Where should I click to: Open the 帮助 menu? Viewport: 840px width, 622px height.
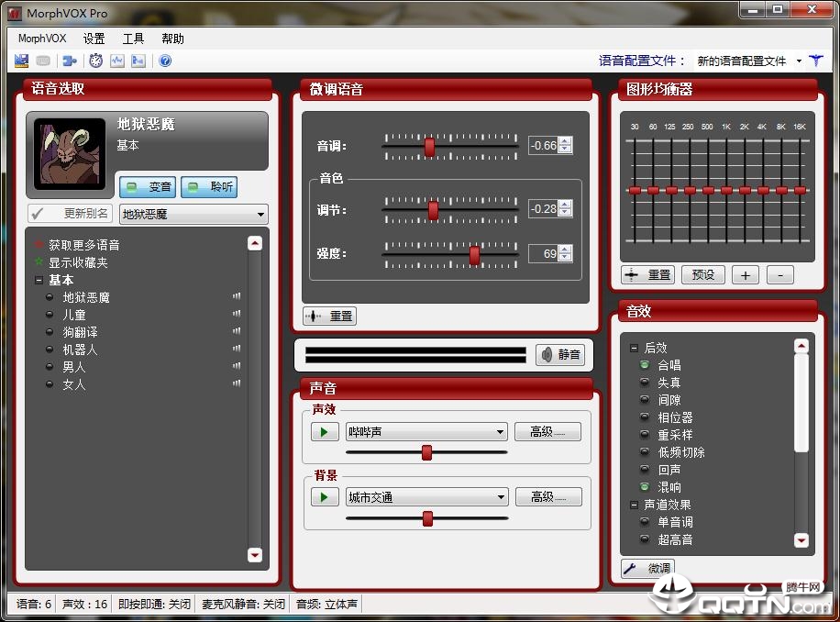tap(172, 39)
